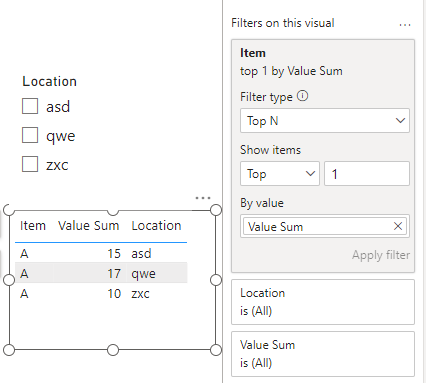Open the Filter type Top N dropdown
The height and width of the screenshot is (383, 426).
(x=325, y=121)
